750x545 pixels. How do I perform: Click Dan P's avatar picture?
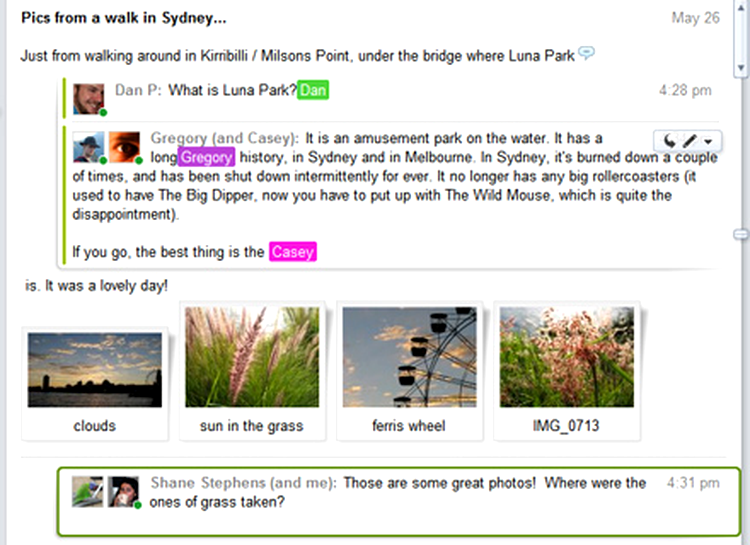coord(88,99)
